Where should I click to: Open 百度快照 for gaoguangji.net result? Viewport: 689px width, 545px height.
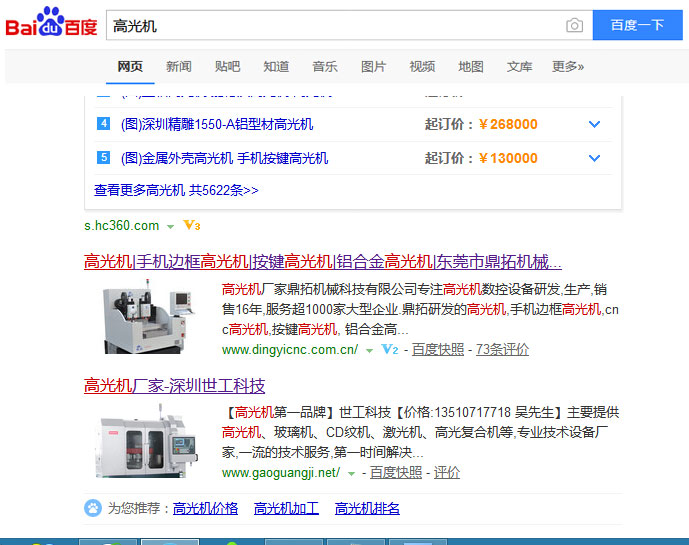[x=396, y=473]
